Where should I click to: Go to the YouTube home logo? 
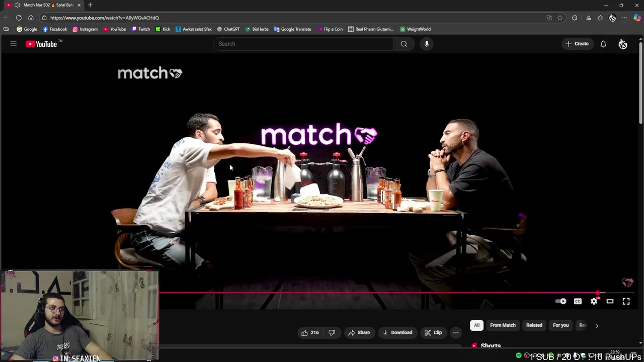click(42, 44)
